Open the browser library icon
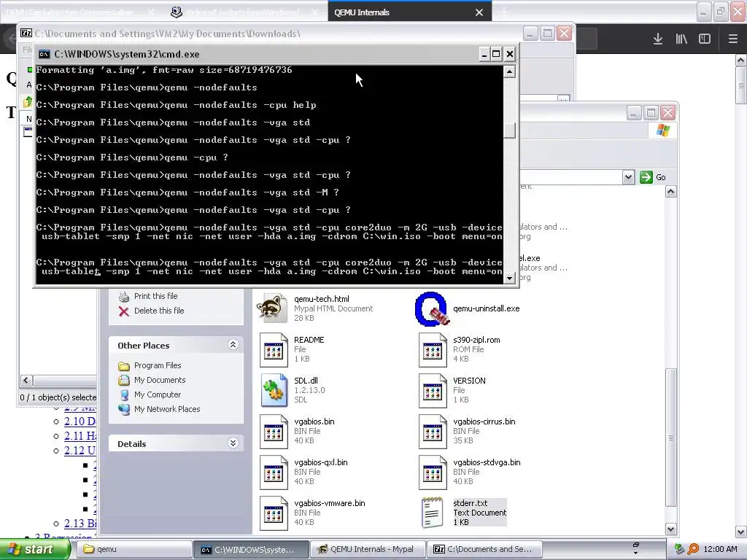 click(681, 39)
